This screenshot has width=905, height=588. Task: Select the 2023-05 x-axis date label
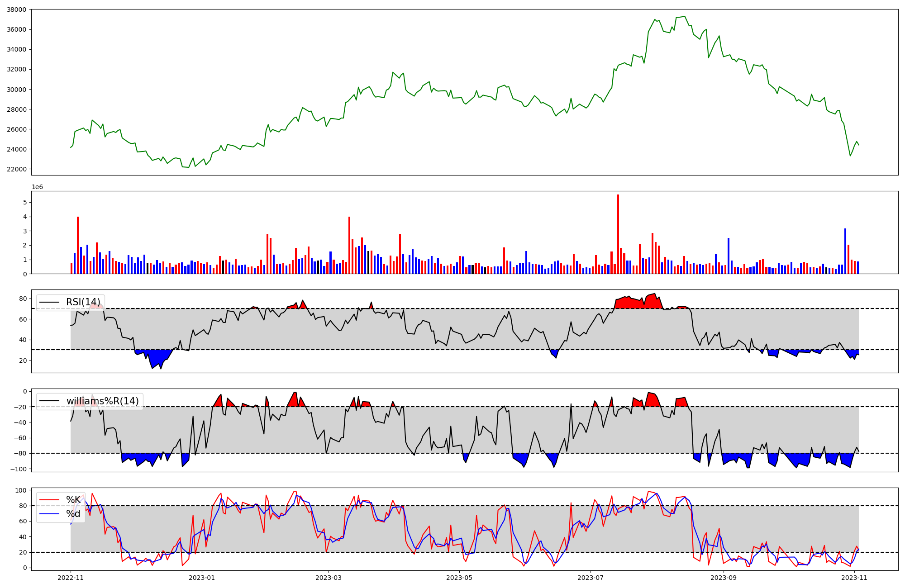coord(460,578)
